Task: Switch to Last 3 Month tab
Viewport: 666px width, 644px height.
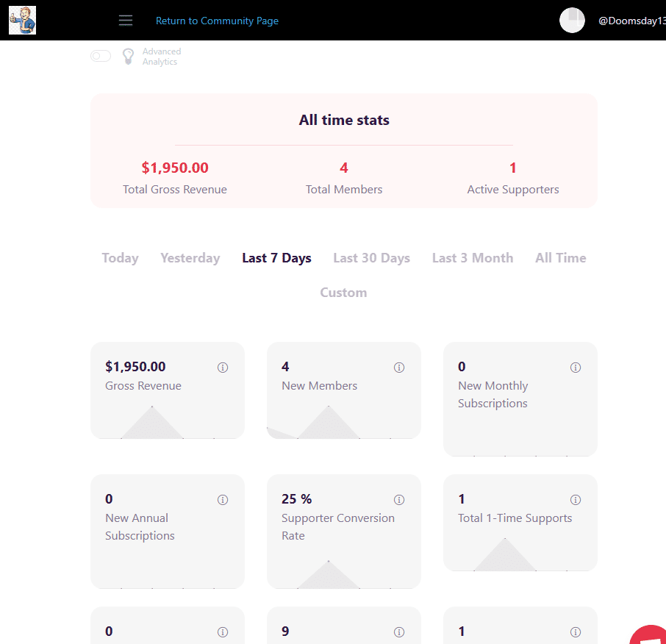Action: coord(473,258)
